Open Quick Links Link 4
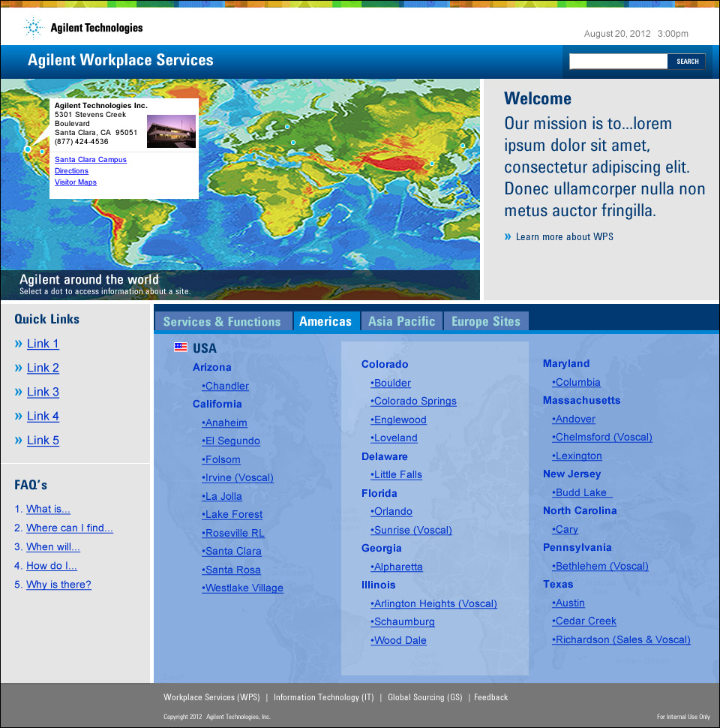720x728 pixels. click(43, 416)
